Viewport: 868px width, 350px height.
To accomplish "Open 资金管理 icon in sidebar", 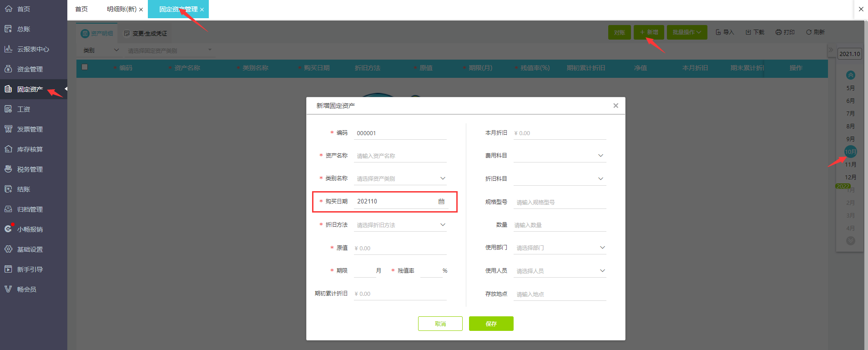I will click(8, 69).
